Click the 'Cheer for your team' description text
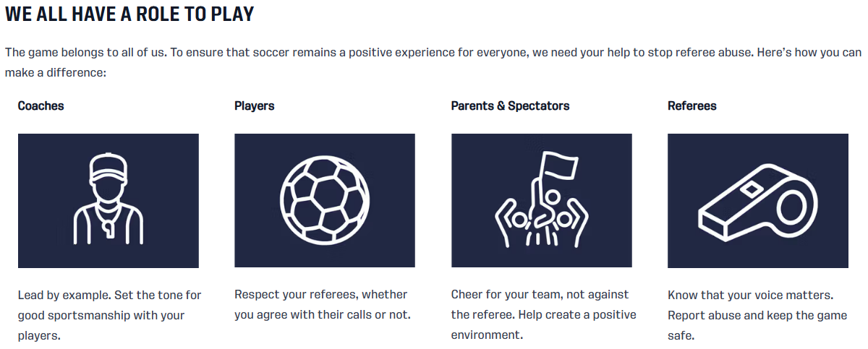Image resolution: width=868 pixels, height=349 pixels. (x=543, y=315)
